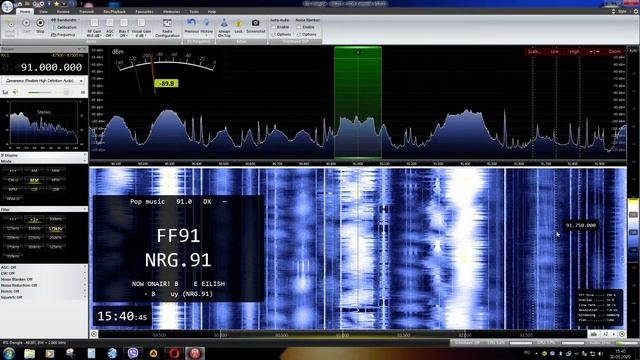Open the Radio Configuration icon
The image size is (640, 360).
tap(167, 28)
